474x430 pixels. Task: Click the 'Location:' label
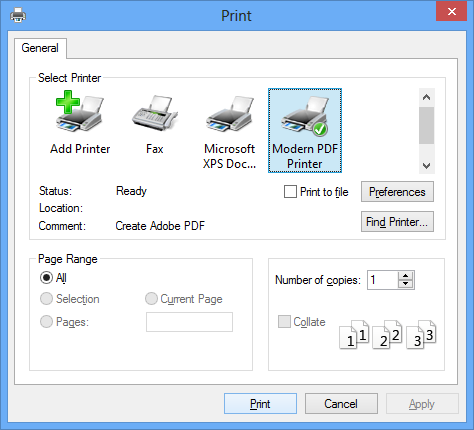point(61,208)
